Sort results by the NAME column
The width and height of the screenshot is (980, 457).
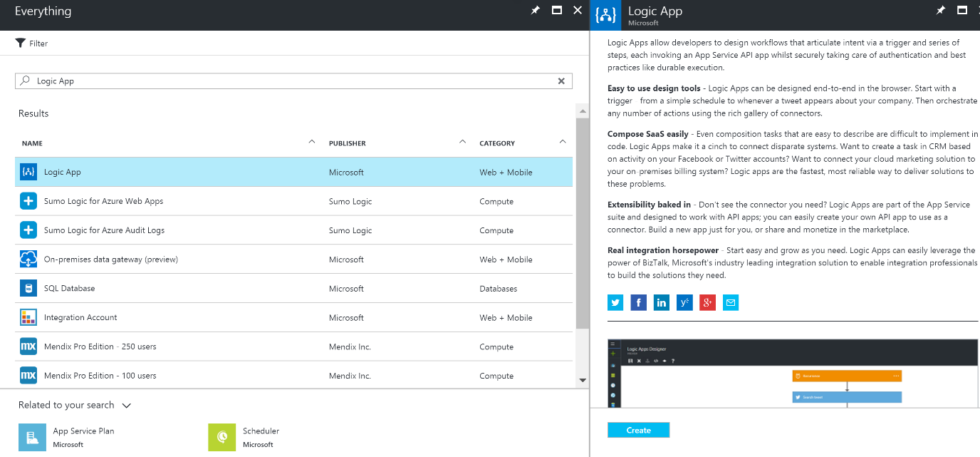point(32,143)
